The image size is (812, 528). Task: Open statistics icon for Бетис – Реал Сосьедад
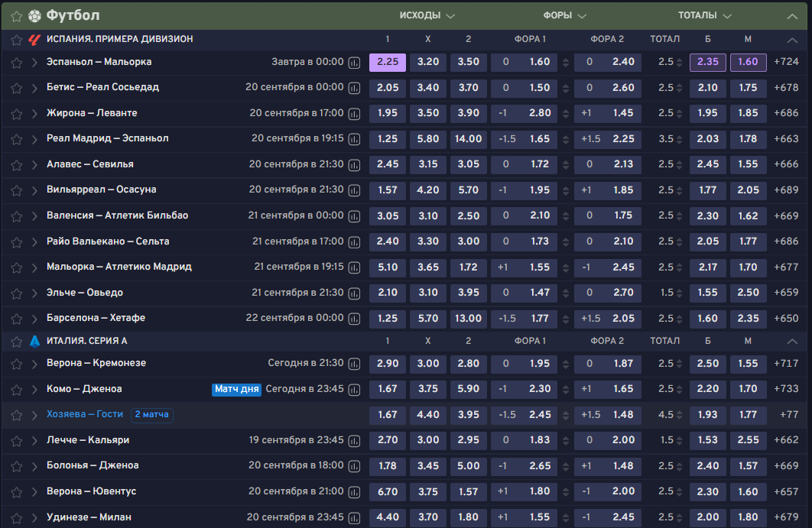pyautogui.click(x=354, y=89)
